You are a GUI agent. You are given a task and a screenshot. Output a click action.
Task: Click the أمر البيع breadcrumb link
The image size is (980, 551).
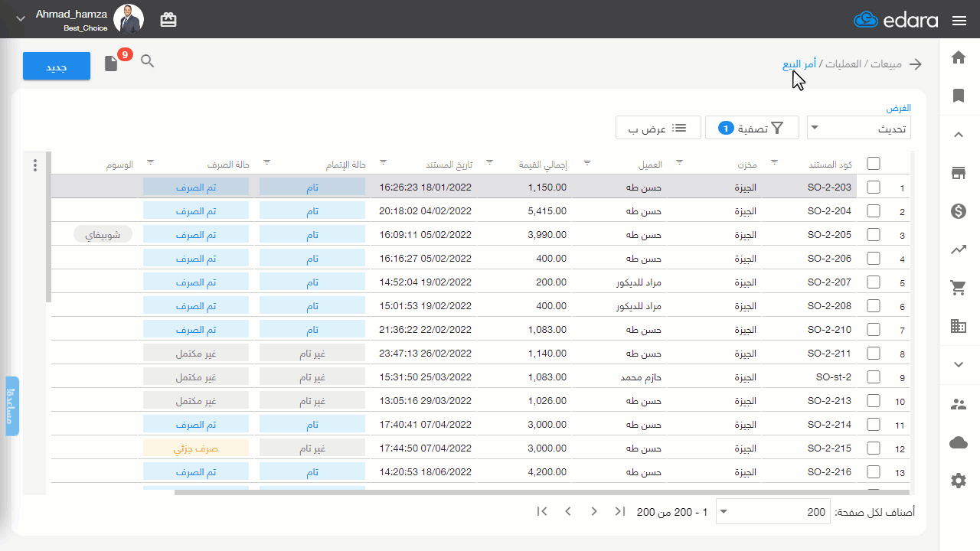tap(799, 64)
